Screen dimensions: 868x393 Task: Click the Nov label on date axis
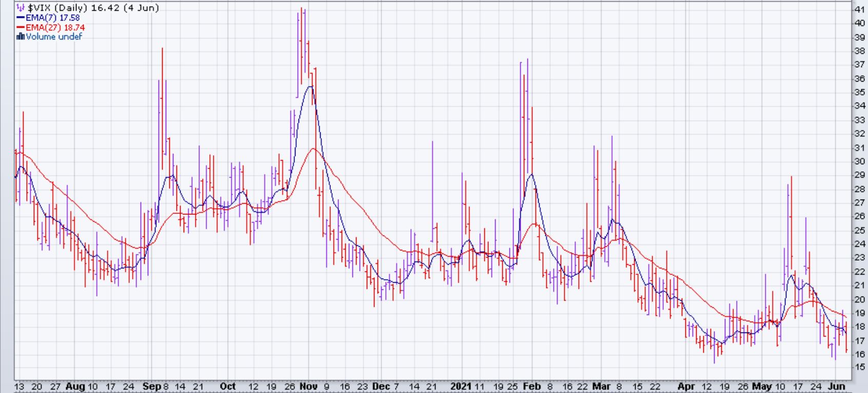click(308, 386)
